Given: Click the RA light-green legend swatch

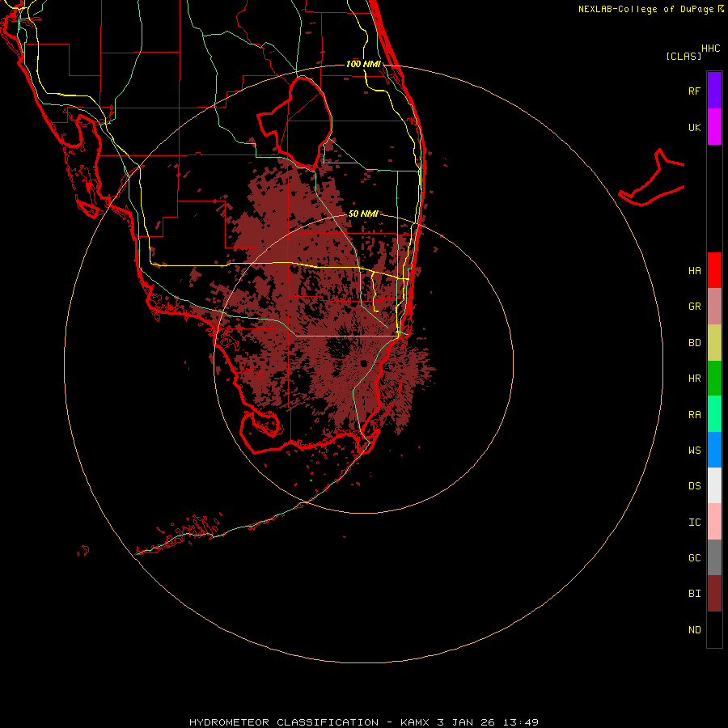Looking at the screenshot, I should point(714,414).
